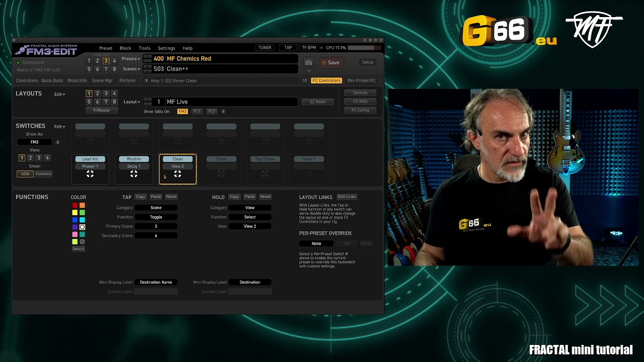Viewport: 644px width, 362px height.
Task: Choose the red color swatch
Action: pos(75,205)
